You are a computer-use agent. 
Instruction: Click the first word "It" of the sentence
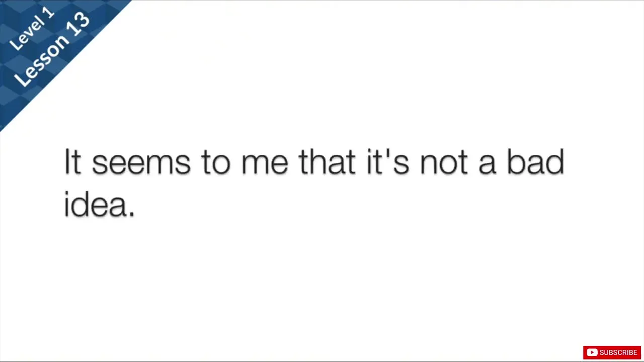coord(72,162)
